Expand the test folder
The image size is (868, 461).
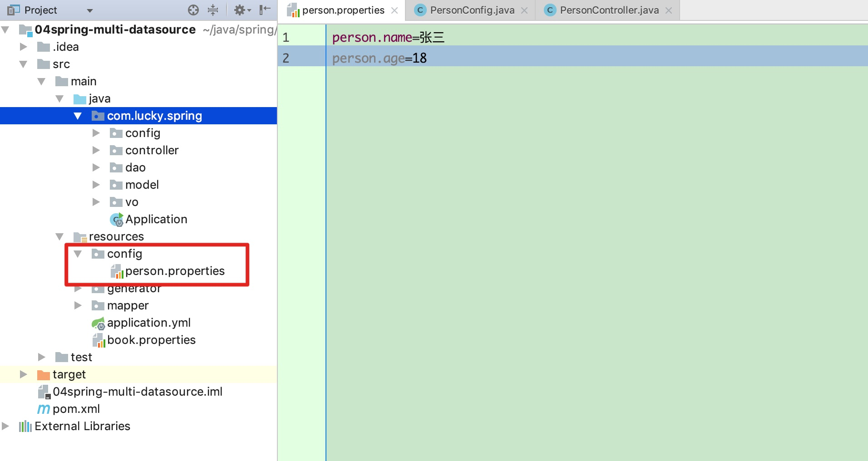click(x=42, y=357)
